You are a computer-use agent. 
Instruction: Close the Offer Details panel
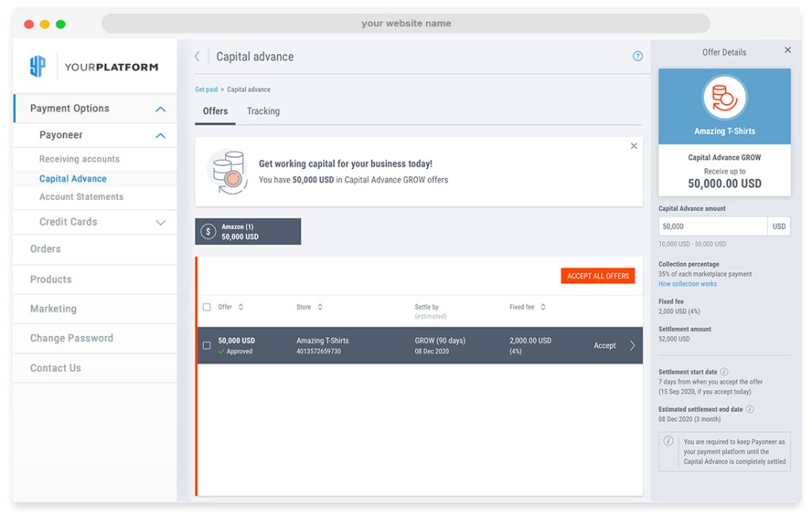pyautogui.click(x=787, y=50)
